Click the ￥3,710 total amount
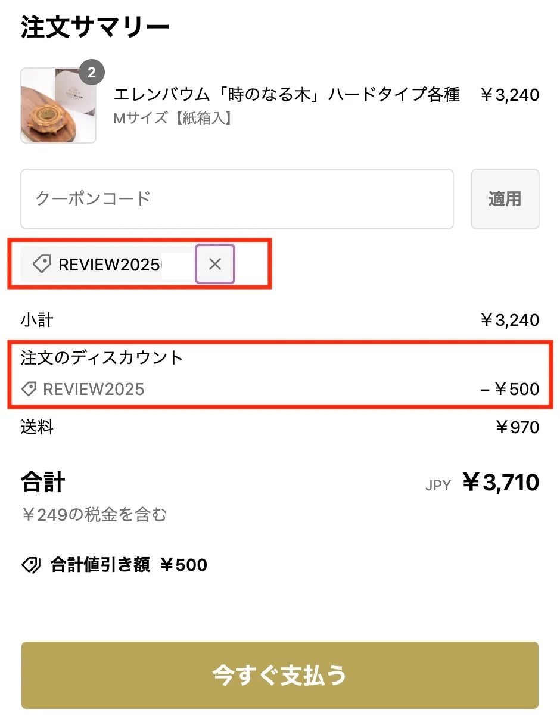The width and height of the screenshot is (560, 728). pyautogui.click(x=500, y=483)
